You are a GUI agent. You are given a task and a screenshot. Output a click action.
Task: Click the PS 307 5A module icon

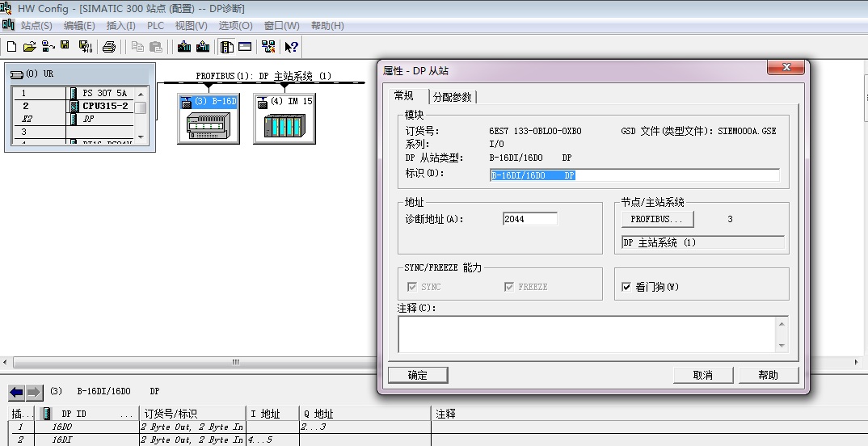pos(74,93)
